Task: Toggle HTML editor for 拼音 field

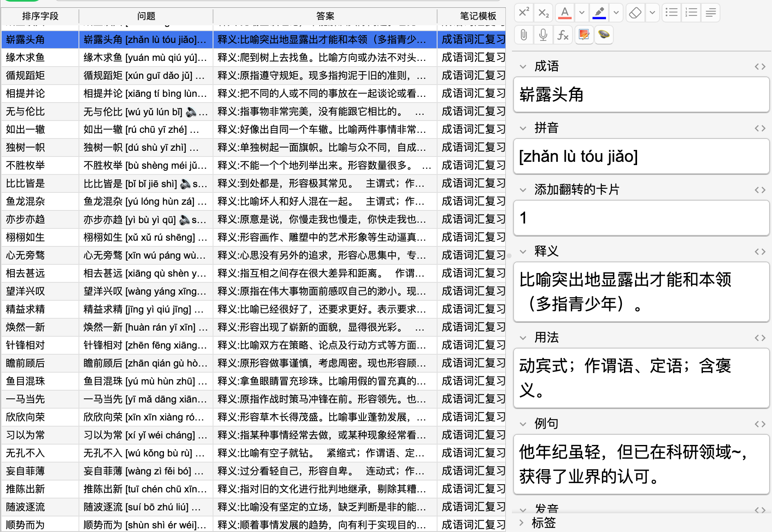Action: tap(760, 128)
